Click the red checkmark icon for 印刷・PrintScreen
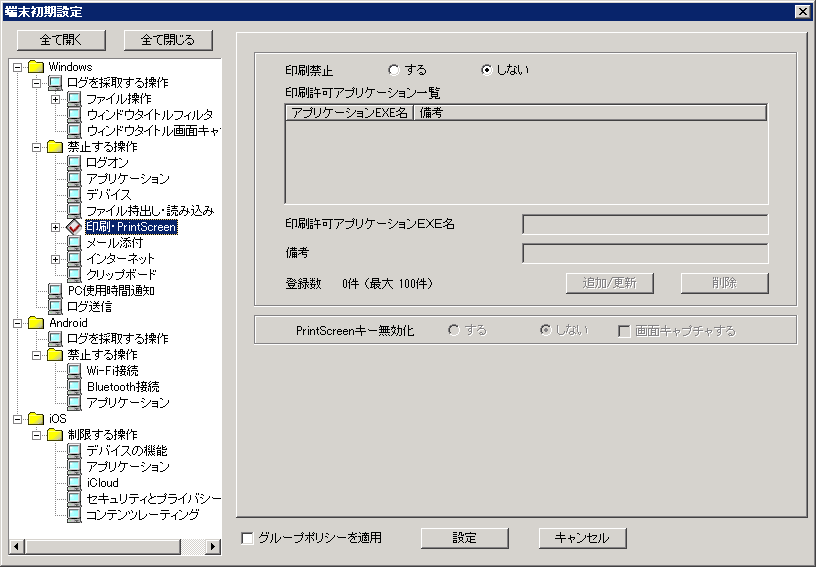This screenshot has height=567, width=816. pyautogui.click(x=74, y=227)
